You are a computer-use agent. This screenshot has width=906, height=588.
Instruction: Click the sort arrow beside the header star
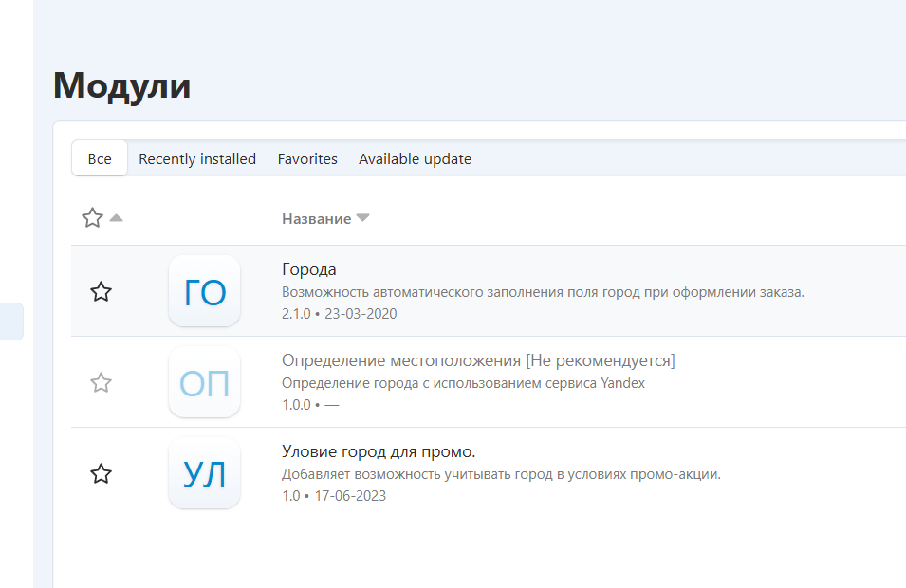click(116, 218)
